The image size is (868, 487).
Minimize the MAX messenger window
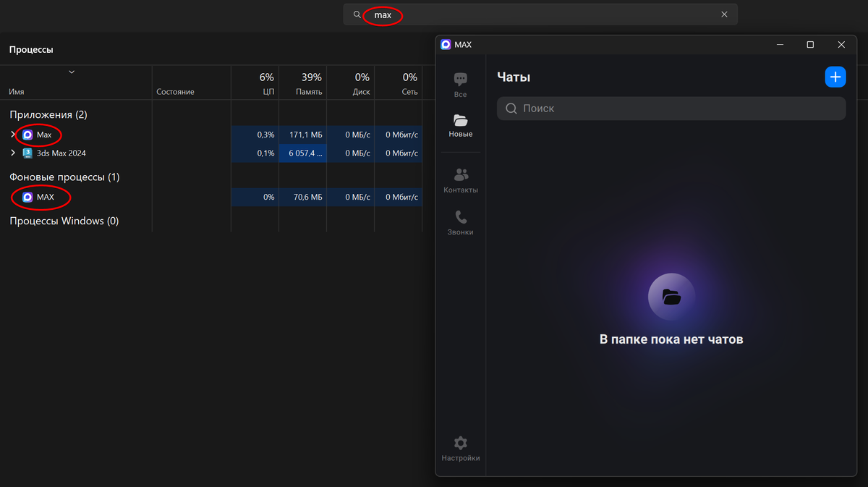pyautogui.click(x=780, y=45)
